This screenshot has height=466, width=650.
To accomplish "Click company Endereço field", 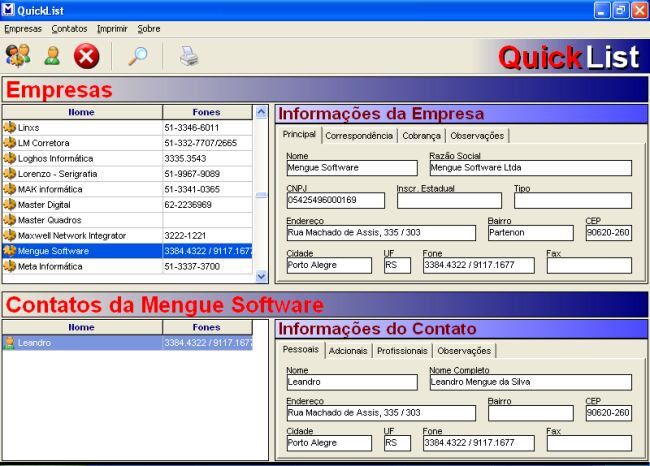I will [x=381, y=233].
